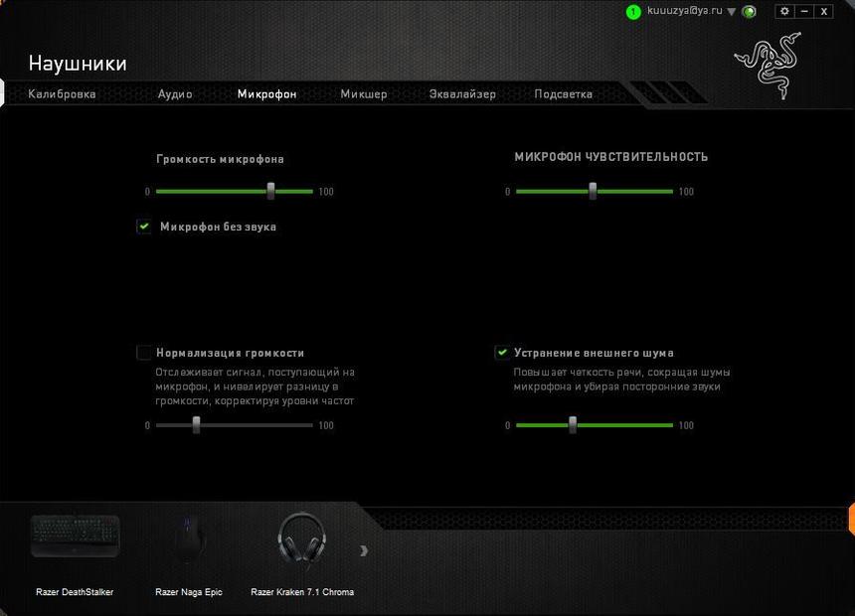Uncheck Микрофон без звука
This screenshot has width=855, height=616.
(144, 227)
